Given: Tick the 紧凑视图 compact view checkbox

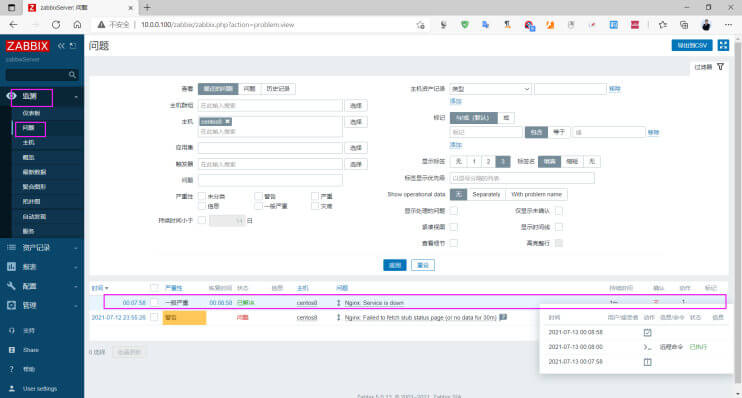Looking at the screenshot, I should 454,227.
